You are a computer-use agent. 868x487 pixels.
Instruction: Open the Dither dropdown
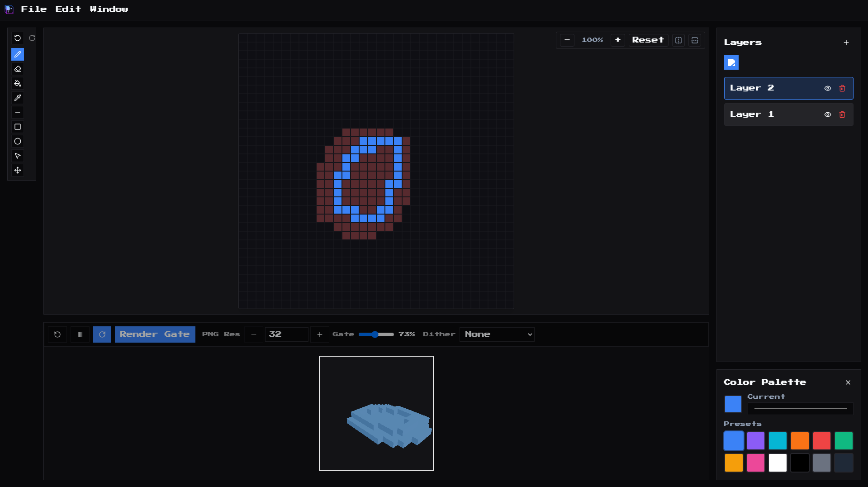497,334
